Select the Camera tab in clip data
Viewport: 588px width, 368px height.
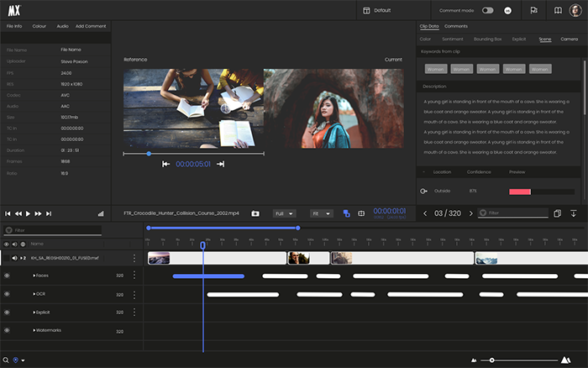[570, 39]
